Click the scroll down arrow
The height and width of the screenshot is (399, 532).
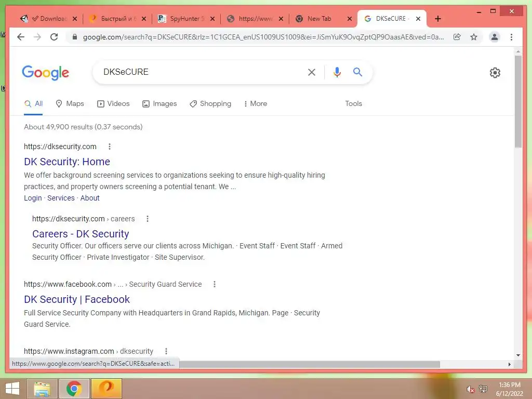[x=518, y=355]
